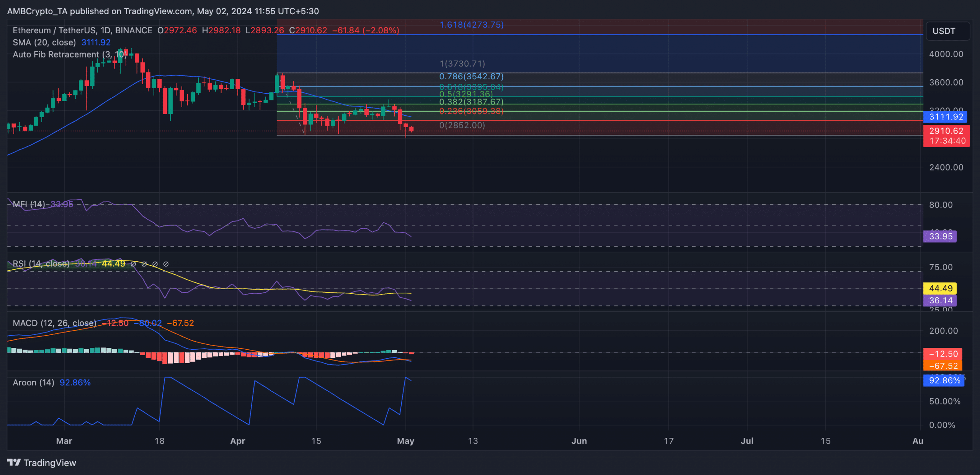Click the 200.00 MACD axis label
The width and height of the screenshot is (980, 475).
943,331
